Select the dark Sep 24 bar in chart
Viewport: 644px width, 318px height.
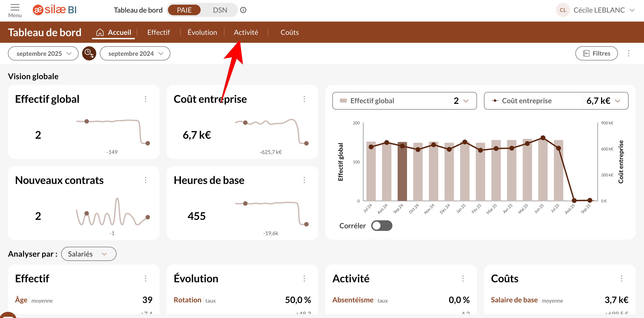coord(402,175)
